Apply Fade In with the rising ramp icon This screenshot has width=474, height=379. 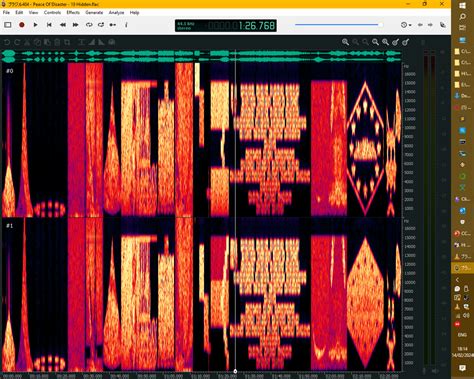click(x=91, y=42)
